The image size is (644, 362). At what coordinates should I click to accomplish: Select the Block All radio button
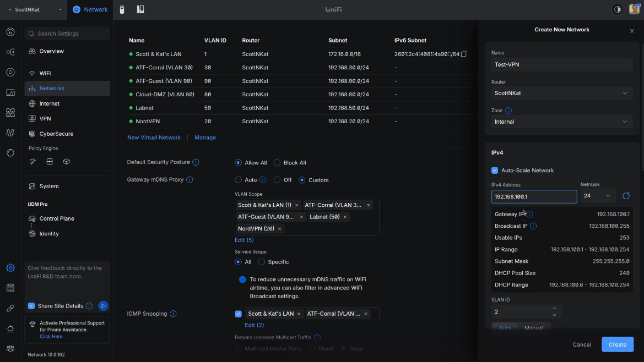coord(277,163)
